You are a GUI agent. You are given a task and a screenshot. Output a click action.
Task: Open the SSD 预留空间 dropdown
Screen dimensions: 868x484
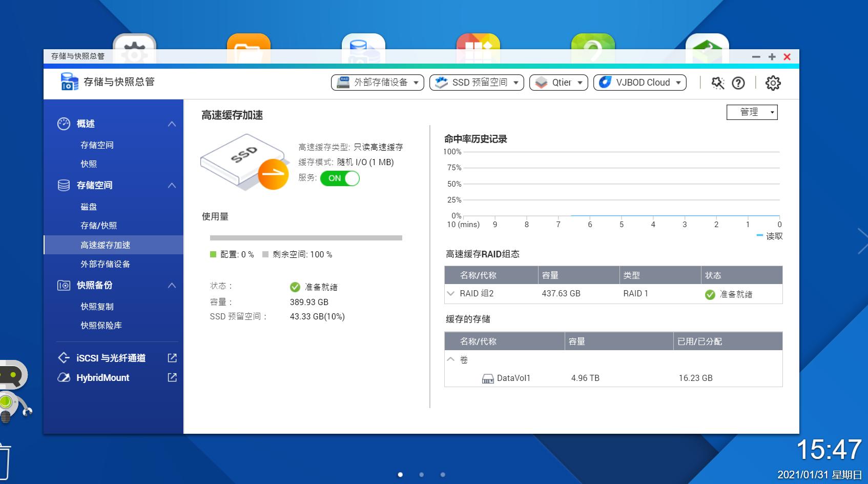pos(476,82)
